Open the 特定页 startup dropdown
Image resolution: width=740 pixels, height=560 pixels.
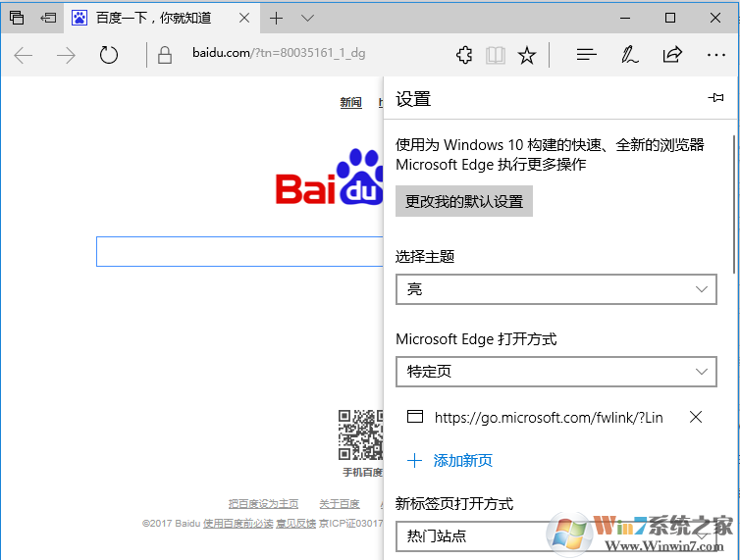point(555,372)
